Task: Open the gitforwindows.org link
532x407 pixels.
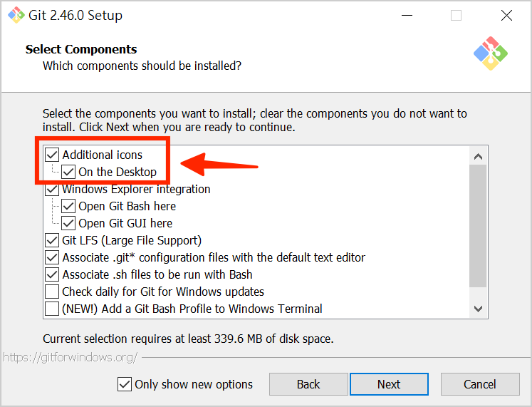Action: [x=69, y=358]
